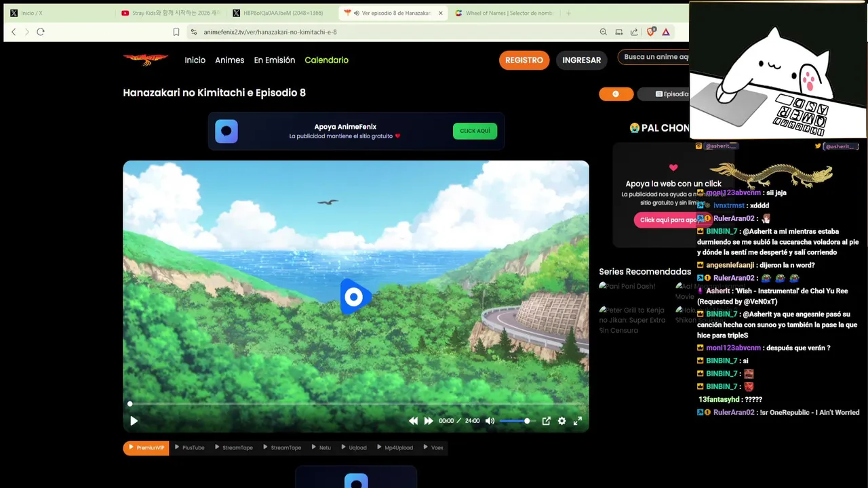
Task: Choose the Netu server
Action: (x=321, y=448)
